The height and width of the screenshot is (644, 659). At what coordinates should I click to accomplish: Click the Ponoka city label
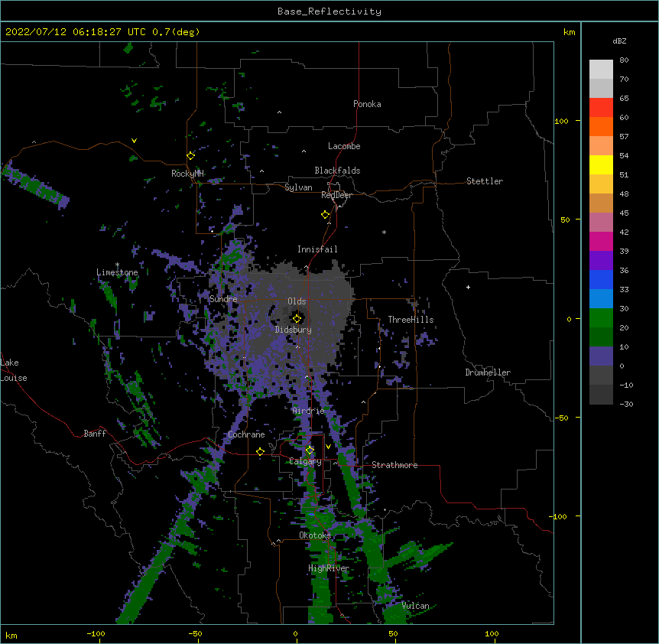[x=367, y=104]
